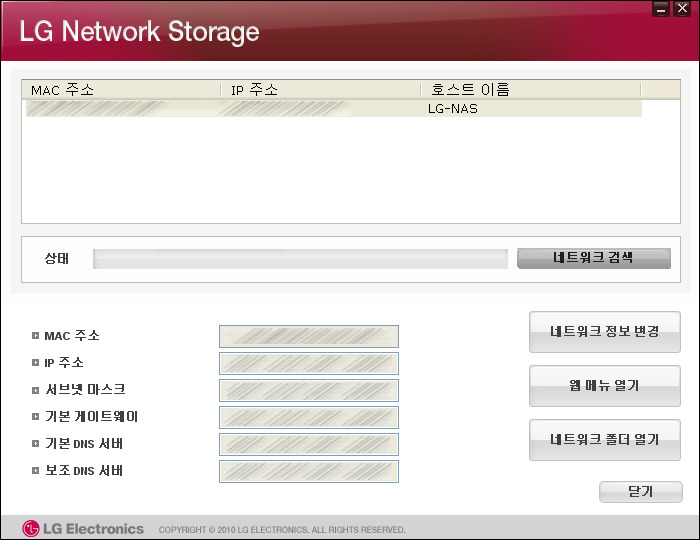Click the IP 주소 column header
Screen dimensions: 700x540
[321, 90]
